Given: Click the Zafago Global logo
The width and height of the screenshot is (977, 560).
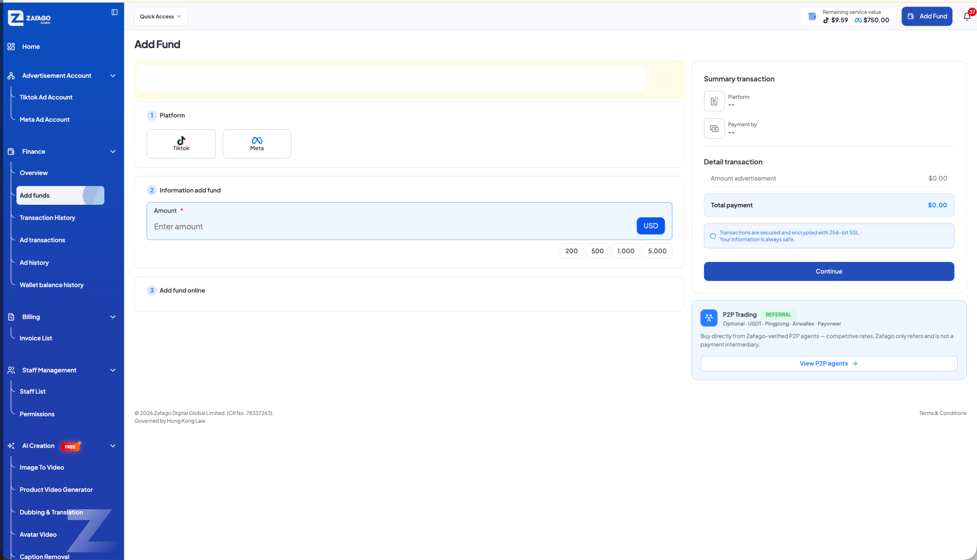Looking at the screenshot, I should click(x=29, y=18).
